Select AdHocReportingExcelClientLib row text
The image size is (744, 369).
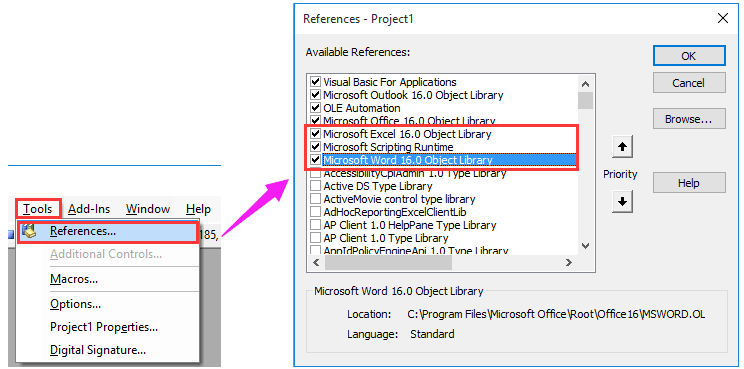tap(395, 212)
